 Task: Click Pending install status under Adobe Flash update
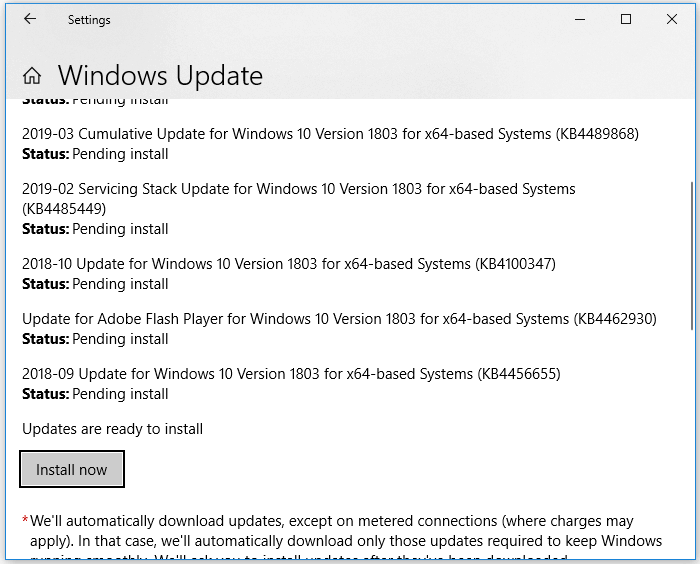(120, 339)
